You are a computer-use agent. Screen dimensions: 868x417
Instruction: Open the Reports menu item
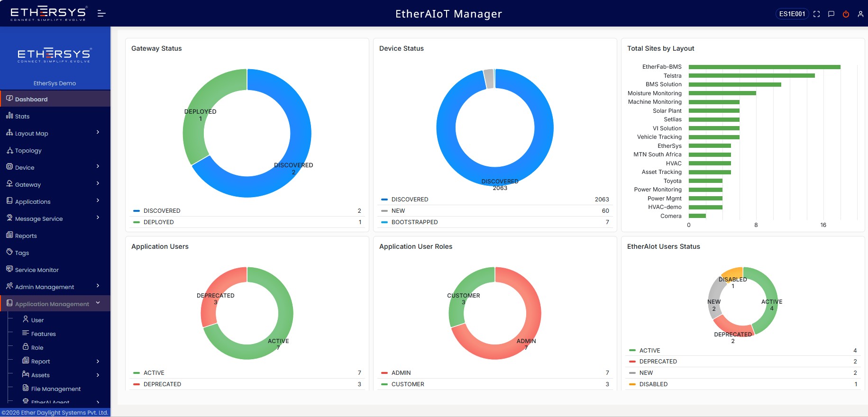(55, 236)
